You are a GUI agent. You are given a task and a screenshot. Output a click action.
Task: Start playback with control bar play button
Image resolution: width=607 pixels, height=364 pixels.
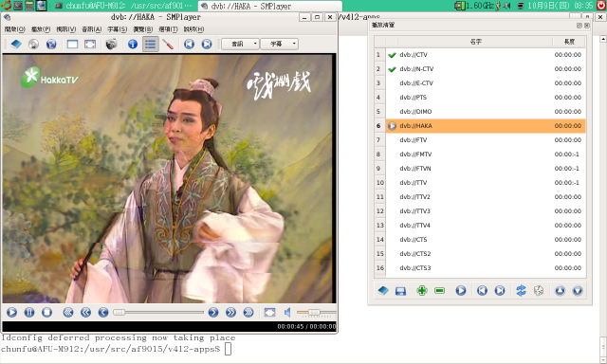(x=11, y=312)
